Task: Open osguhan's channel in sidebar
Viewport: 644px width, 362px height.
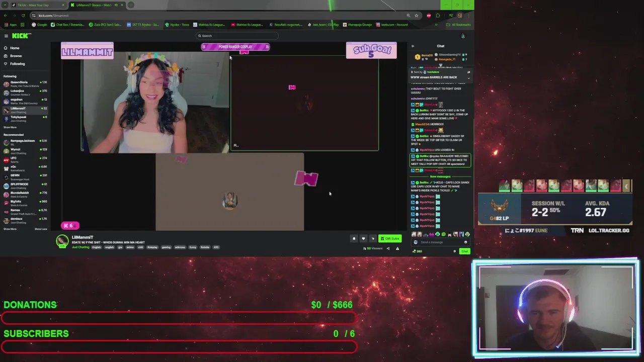Action: pos(25,101)
